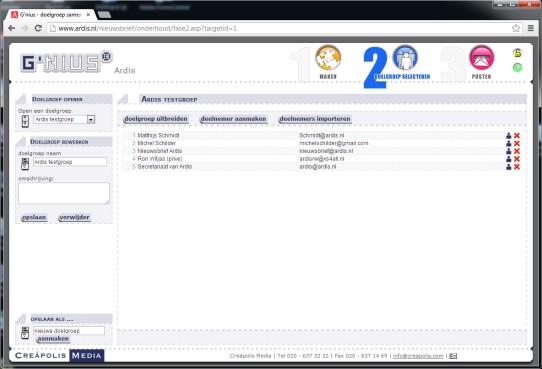The image size is (542, 369).
Task: Open the green help icon
Action: (x=517, y=67)
